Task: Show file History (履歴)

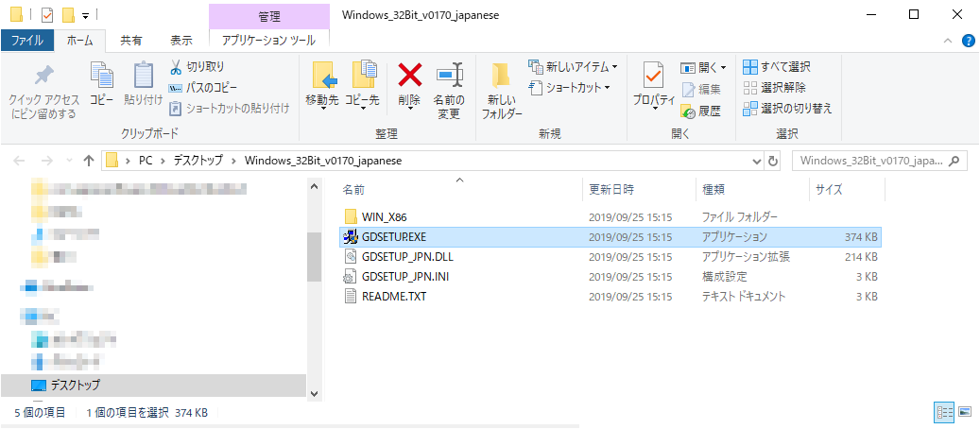Action: pyautogui.click(x=701, y=112)
